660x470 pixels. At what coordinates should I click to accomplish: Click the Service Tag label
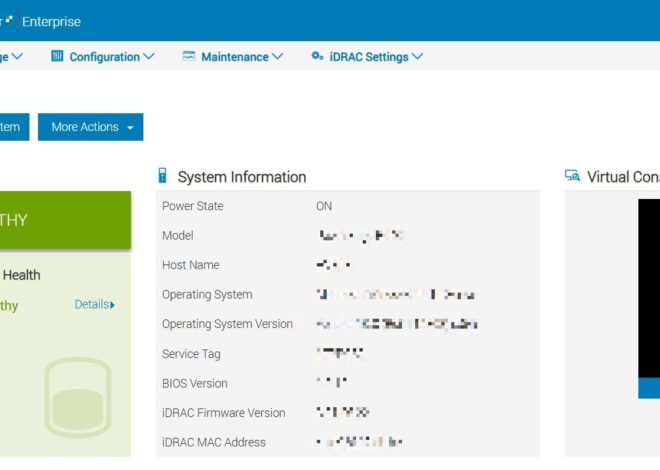[x=191, y=354]
